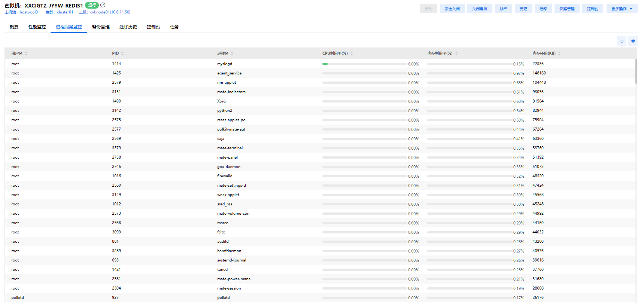This screenshot has height=303, width=644.
Task: Click the 内存使用(KB) sort arrows
Action: 559,53
